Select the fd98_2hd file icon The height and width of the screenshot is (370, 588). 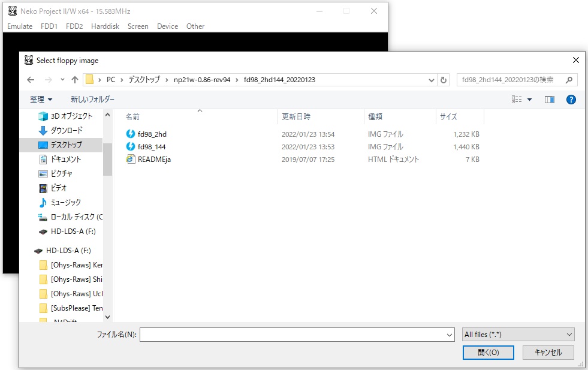pos(130,134)
